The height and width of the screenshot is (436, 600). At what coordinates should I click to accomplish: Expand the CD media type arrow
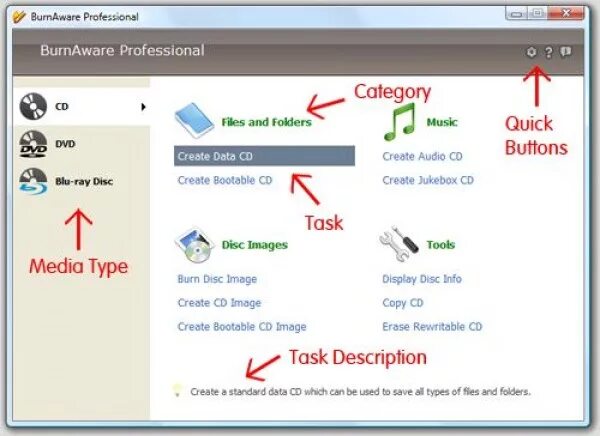click(143, 107)
